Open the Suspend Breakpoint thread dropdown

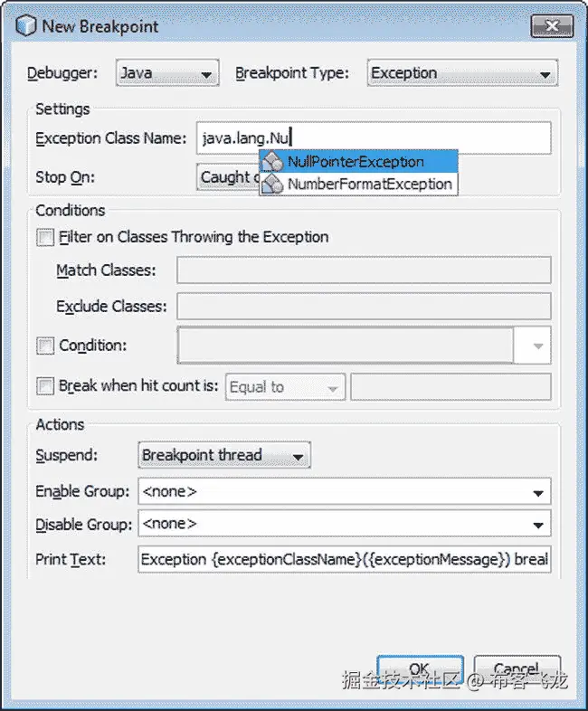coord(224,455)
